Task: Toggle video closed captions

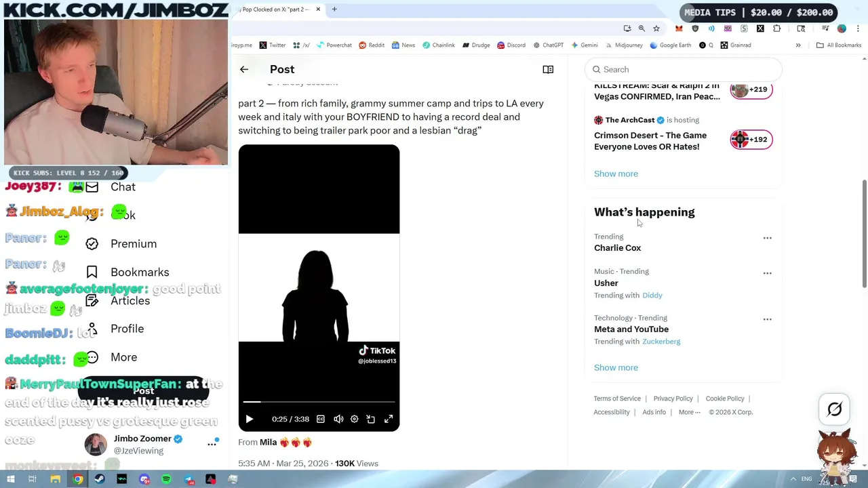Action: click(321, 419)
